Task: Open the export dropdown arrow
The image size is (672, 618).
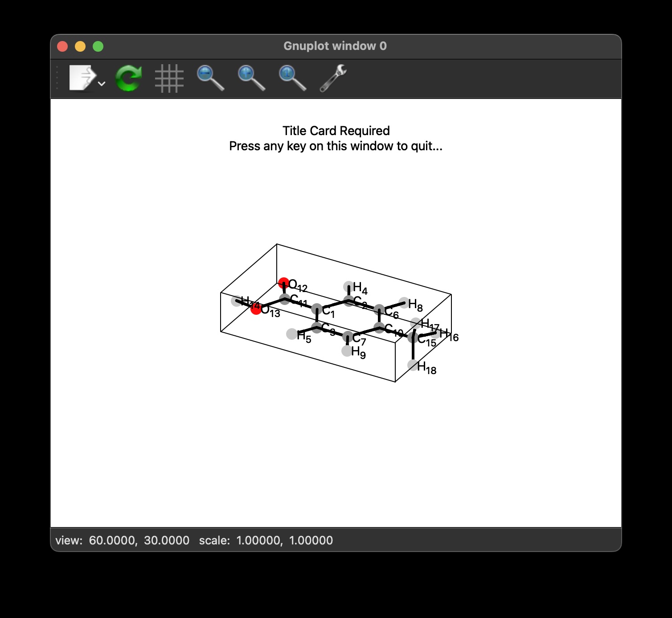Action: coord(102,83)
